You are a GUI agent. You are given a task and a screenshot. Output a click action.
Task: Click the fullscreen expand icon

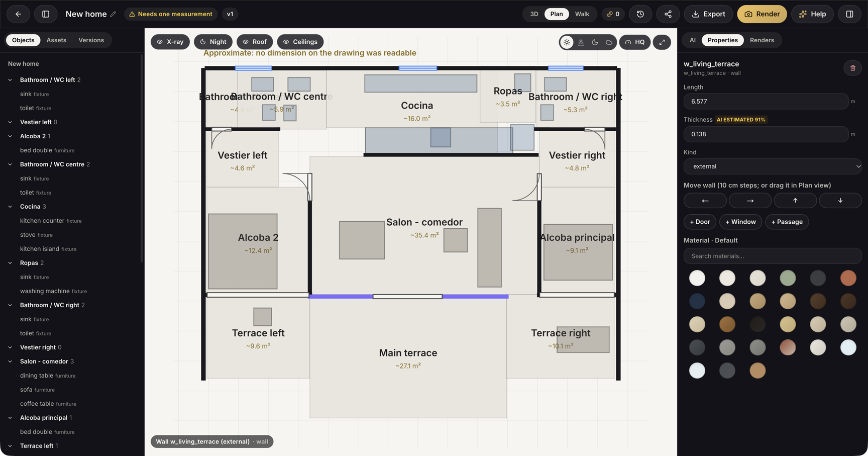pyautogui.click(x=662, y=42)
